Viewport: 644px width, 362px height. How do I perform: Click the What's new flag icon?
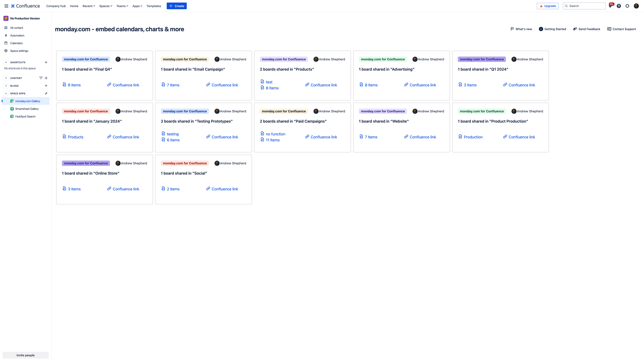512,29
